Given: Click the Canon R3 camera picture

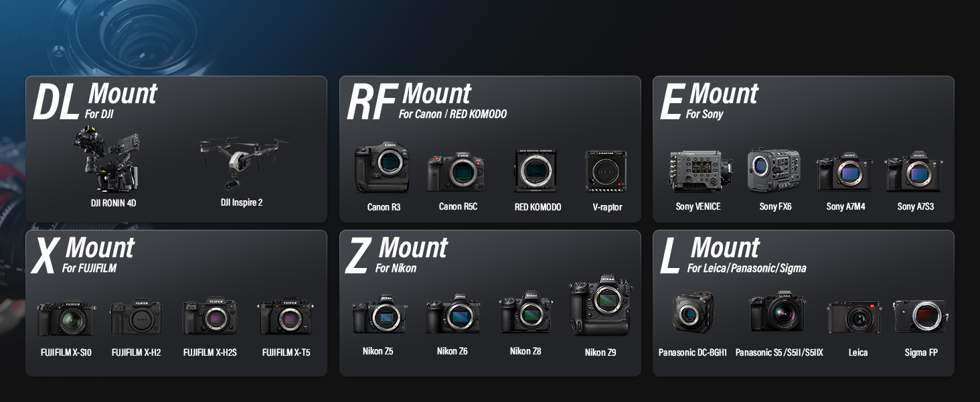Looking at the screenshot, I should [382, 167].
